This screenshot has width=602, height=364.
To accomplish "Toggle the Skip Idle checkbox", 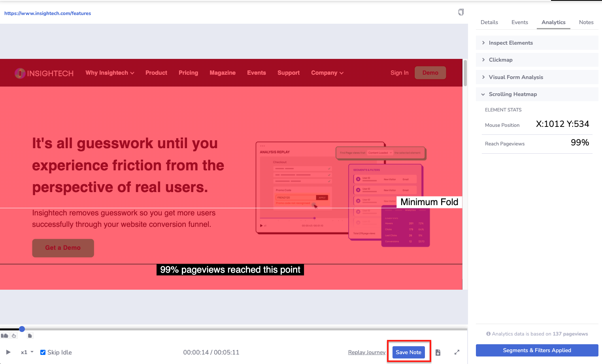I will point(43,352).
